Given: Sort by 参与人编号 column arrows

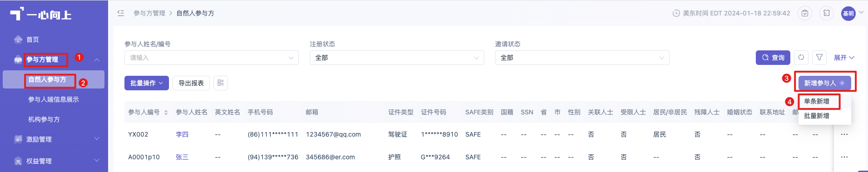Looking at the screenshot, I should click(166, 113).
